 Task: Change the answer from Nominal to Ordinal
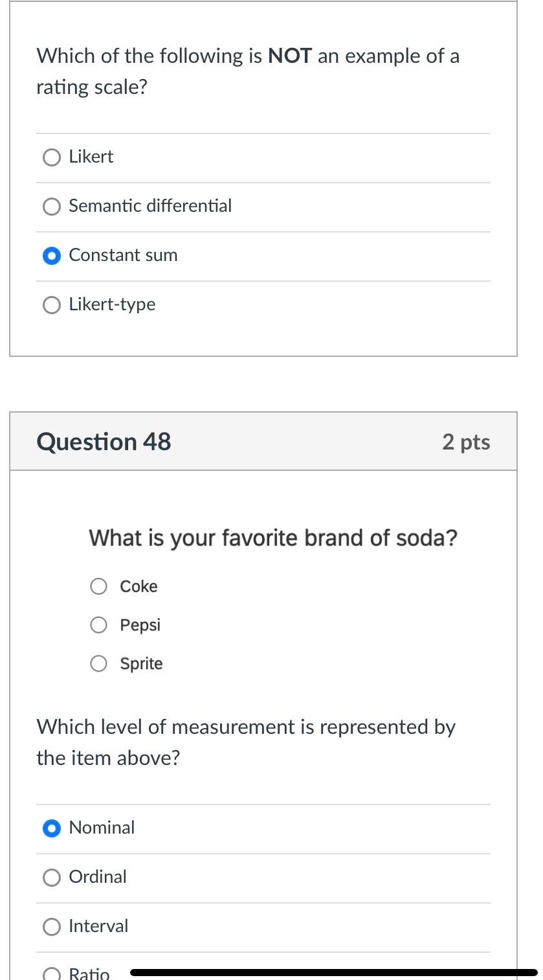click(51, 877)
